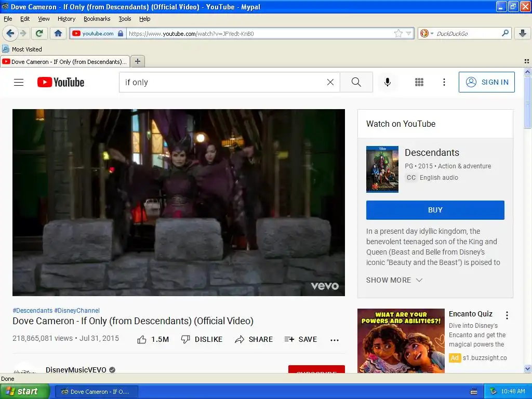Image resolution: width=532 pixels, height=399 pixels.
Task: Click the video player to pause
Action: pyautogui.click(x=179, y=203)
